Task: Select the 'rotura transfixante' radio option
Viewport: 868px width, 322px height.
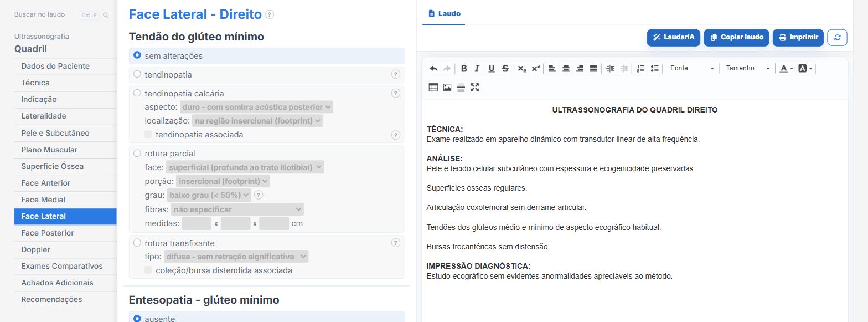Action: pyautogui.click(x=137, y=243)
